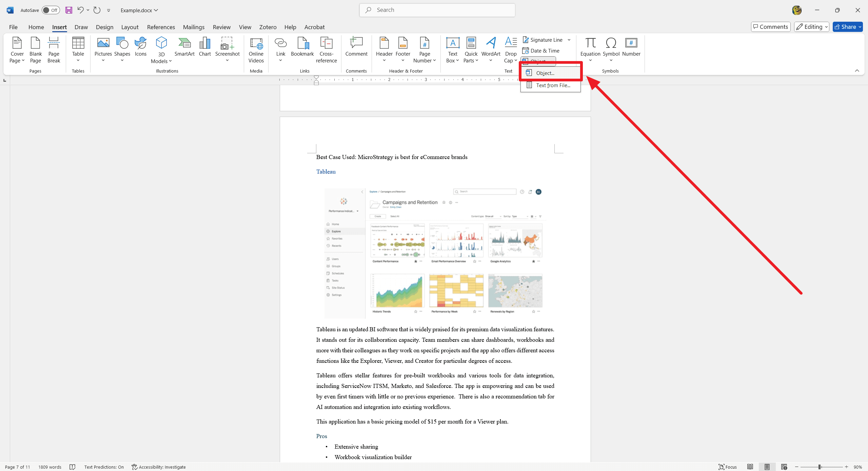
Task: Insert Pictures from the ribbon
Action: pyautogui.click(x=103, y=50)
